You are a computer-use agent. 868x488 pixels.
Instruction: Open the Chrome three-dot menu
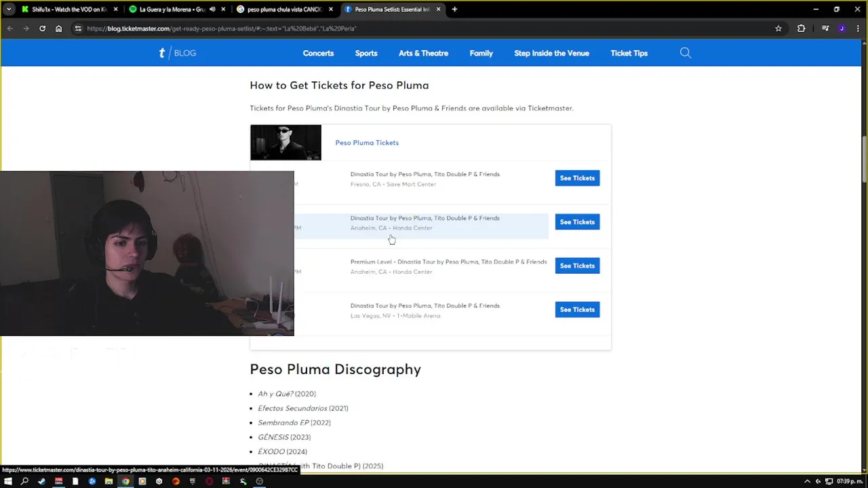(x=857, y=28)
